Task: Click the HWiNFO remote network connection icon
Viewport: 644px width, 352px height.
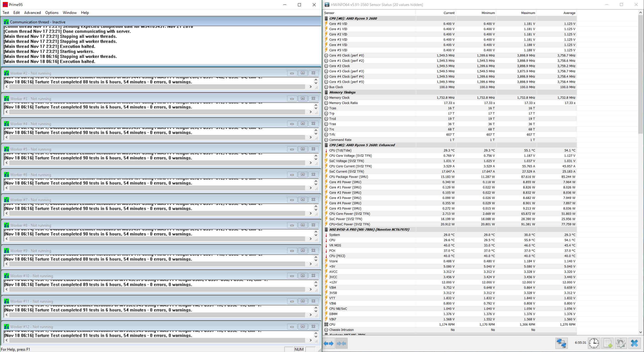Action: 561,343
